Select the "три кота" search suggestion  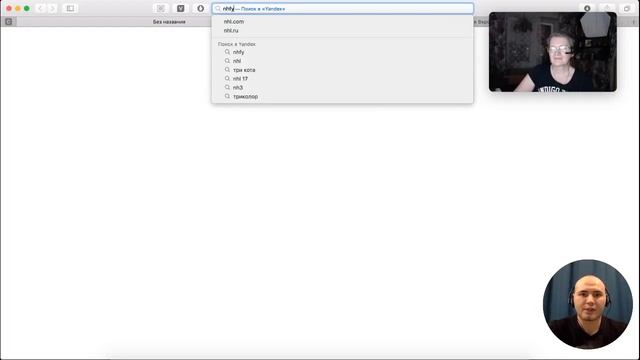[342, 70]
